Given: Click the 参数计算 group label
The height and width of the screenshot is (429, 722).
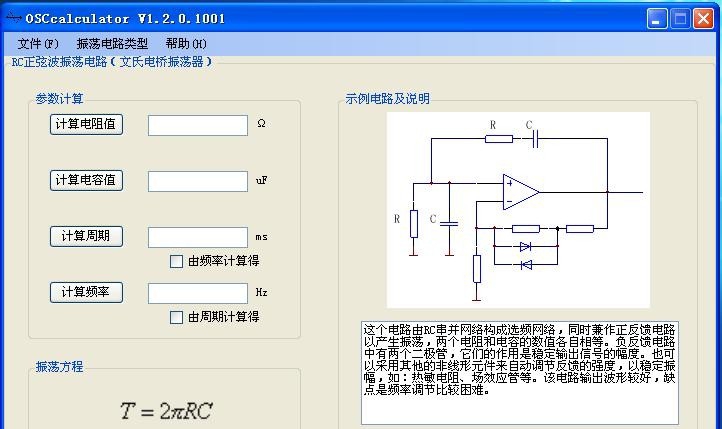Looking at the screenshot, I should tap(59, 99).
